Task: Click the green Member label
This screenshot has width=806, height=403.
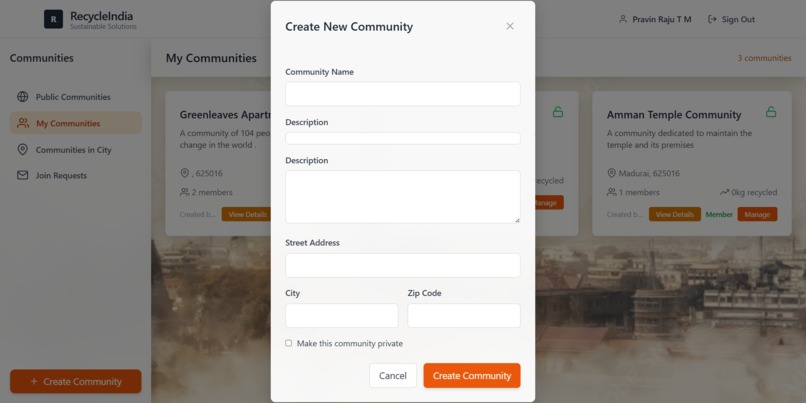Action: 719,214
